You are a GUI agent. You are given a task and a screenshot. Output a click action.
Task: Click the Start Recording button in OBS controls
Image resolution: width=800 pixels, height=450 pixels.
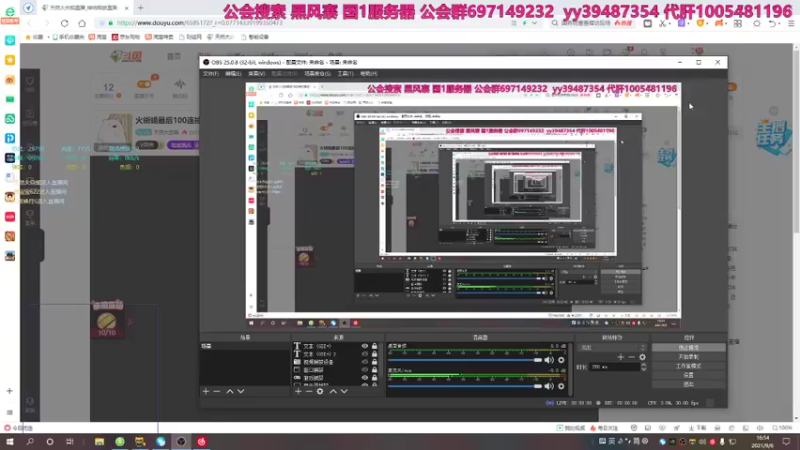coord(689,357)
